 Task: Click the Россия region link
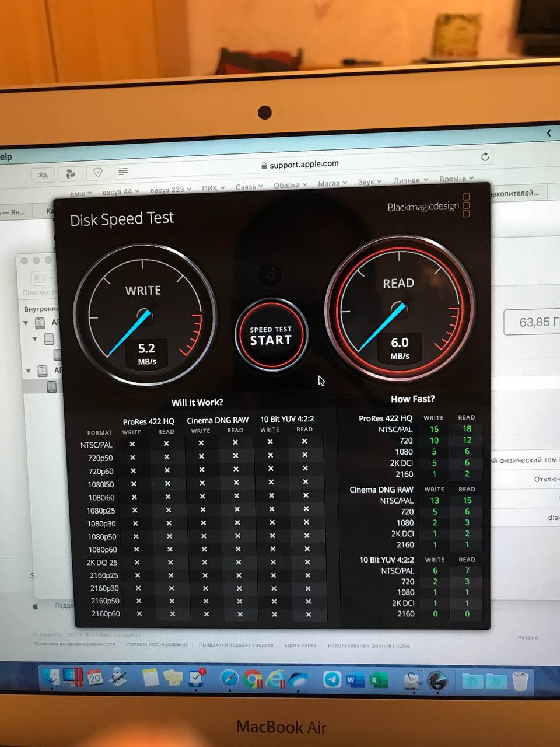(x=527, y=637)
